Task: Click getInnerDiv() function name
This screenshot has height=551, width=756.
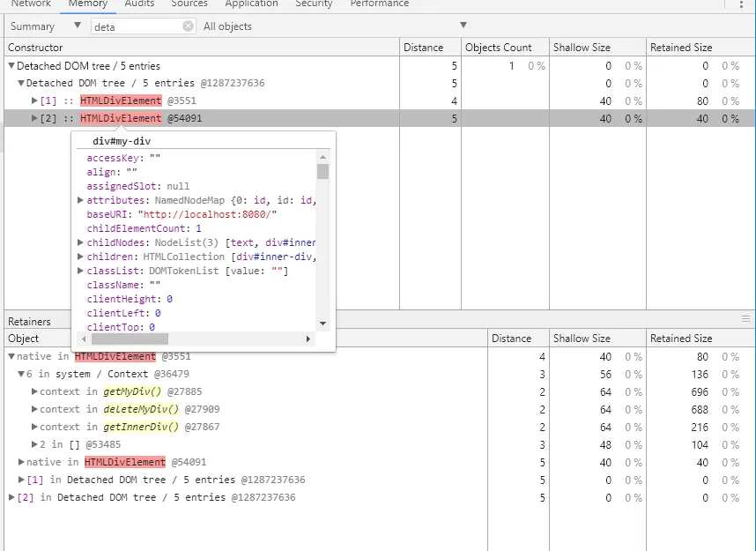Action: (141, 427)
